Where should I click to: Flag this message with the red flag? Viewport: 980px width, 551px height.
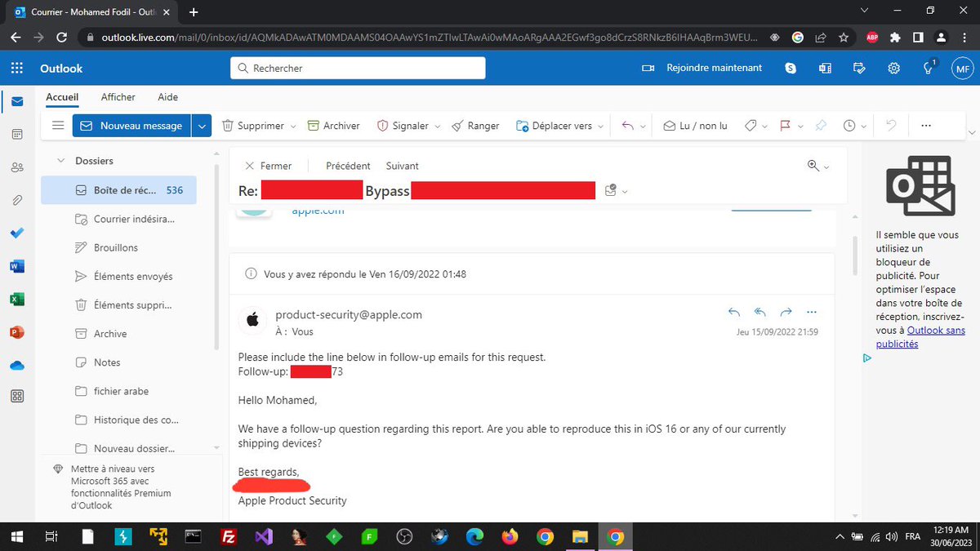click(785, 126)
